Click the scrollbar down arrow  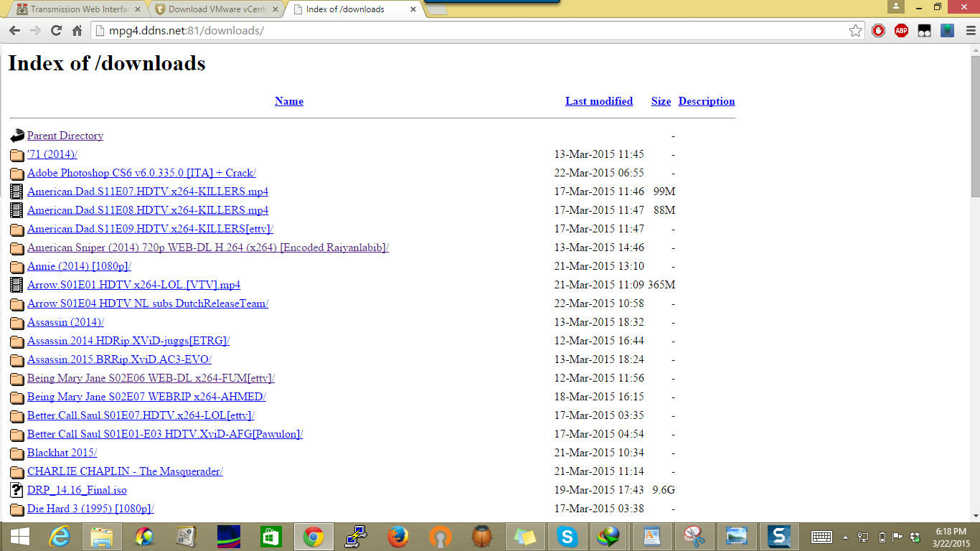(974, 515)
